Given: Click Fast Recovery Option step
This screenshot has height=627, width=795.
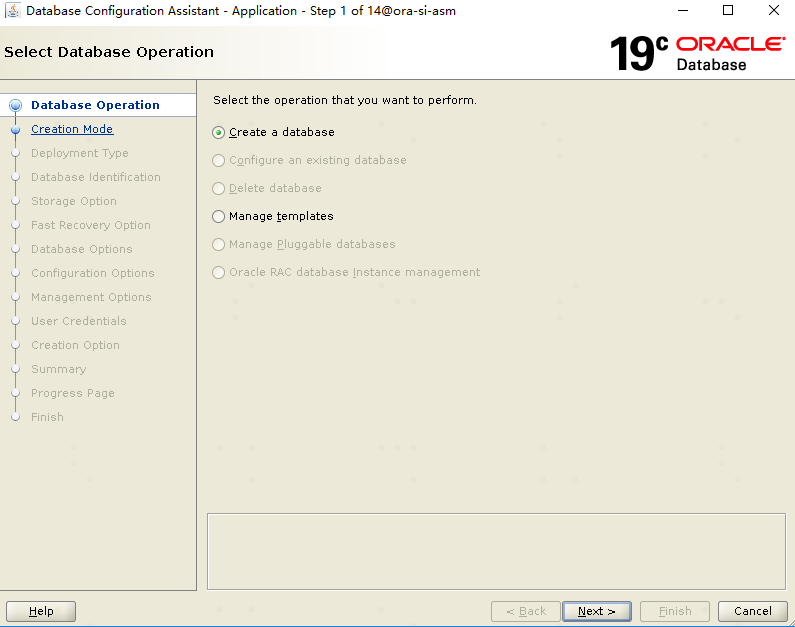Looking at the screenshot, I should tap(91, 225).
